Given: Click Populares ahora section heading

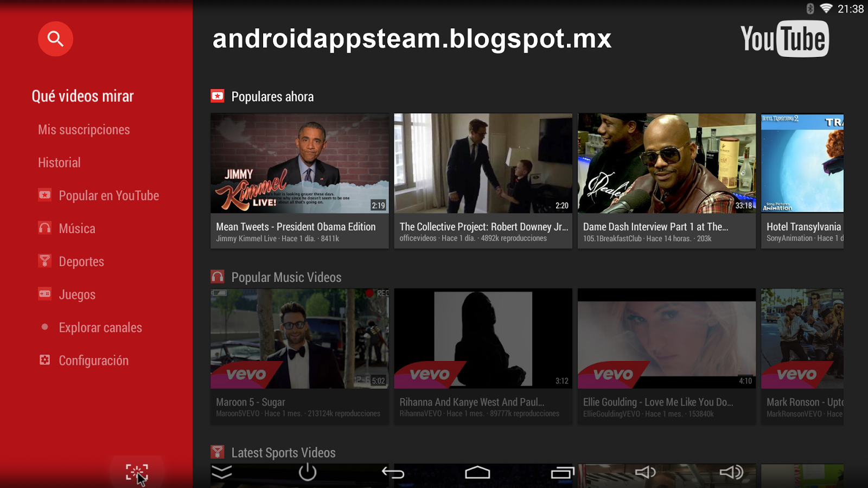Looking at the screenshot, I should (x=272, y=97).
